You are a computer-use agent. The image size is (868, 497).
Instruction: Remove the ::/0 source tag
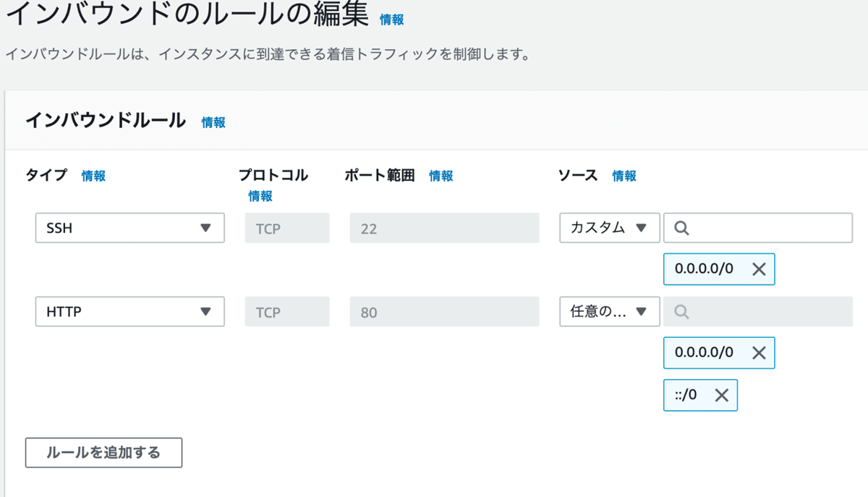click(x=721, y=395)
